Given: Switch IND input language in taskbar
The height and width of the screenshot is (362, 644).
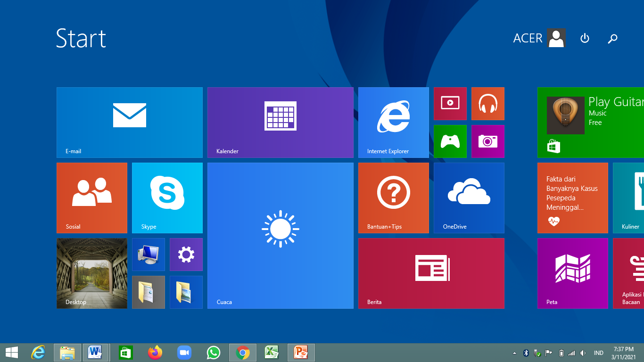Looking at the screenshot, I should pyautogui.click(x=598, y=353).
